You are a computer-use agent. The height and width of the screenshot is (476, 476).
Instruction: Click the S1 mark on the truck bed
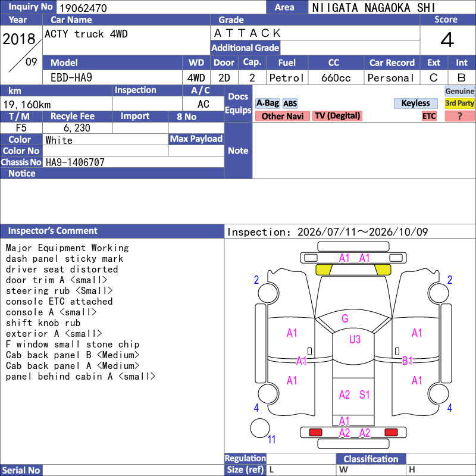[364, 394]
